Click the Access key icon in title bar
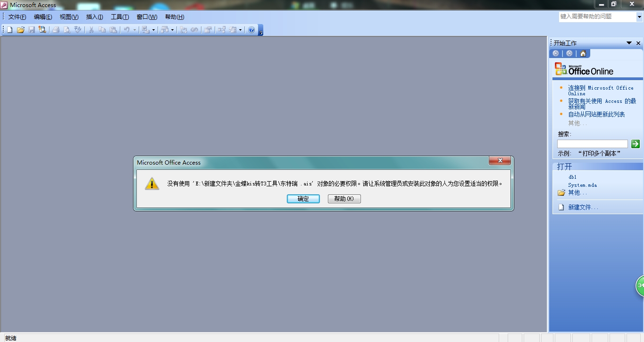Screen dimensions: 644x342 pyautogui.click(x=5, y=5)
